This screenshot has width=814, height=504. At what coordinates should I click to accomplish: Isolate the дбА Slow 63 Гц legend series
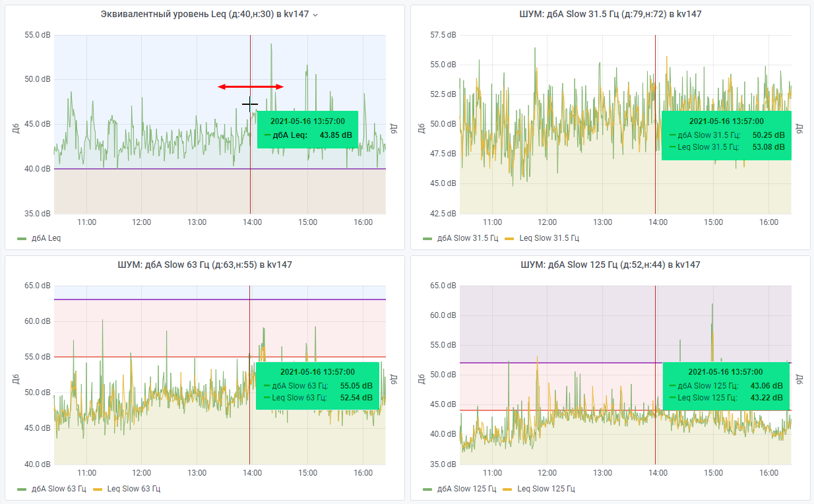(x=59, y=489)
